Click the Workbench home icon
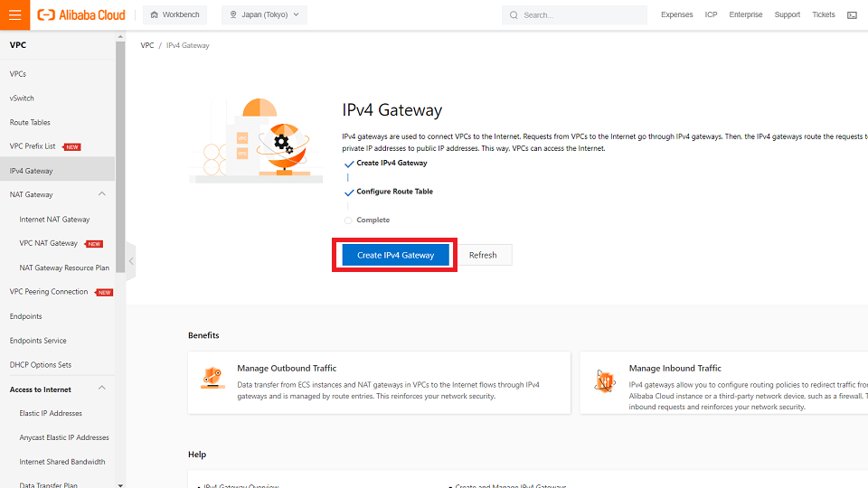The width and height of the screenshot is (868, 488). click(155, 15)
